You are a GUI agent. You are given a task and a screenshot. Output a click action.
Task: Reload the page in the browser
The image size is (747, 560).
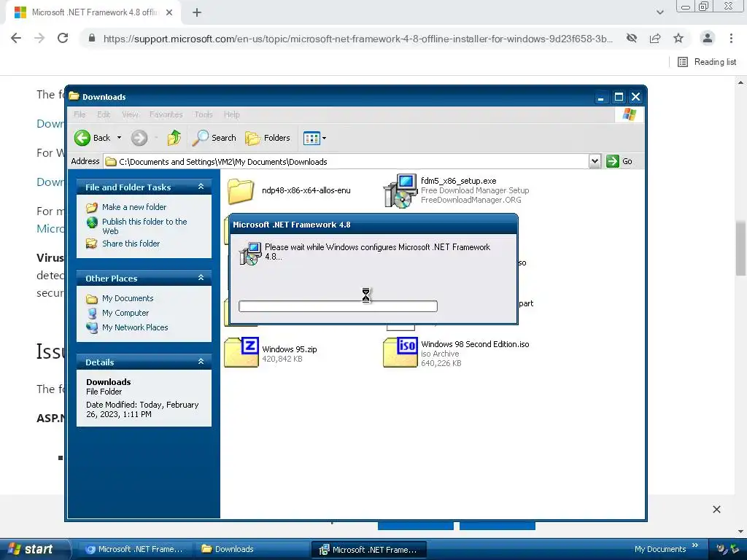(63, 38)
